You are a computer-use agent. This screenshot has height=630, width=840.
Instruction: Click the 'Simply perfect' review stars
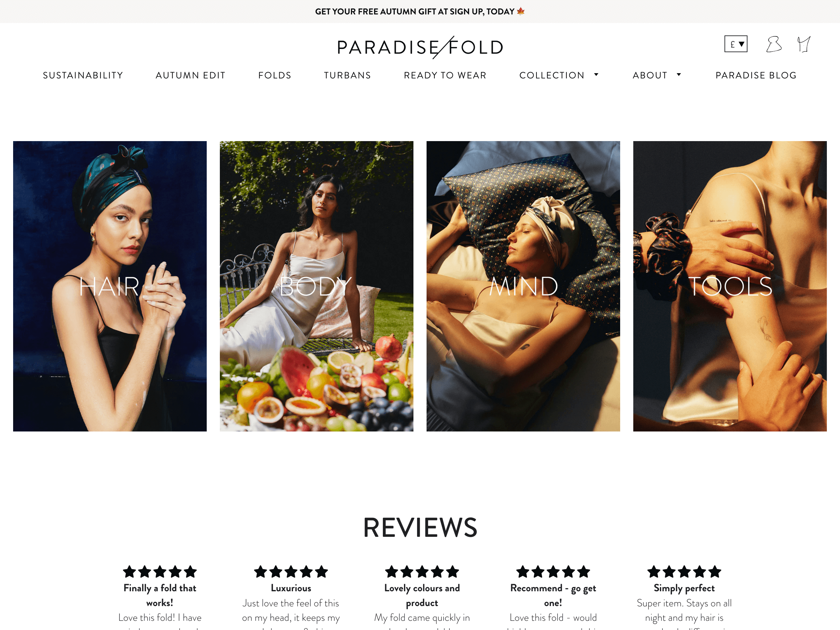(684, 572)
